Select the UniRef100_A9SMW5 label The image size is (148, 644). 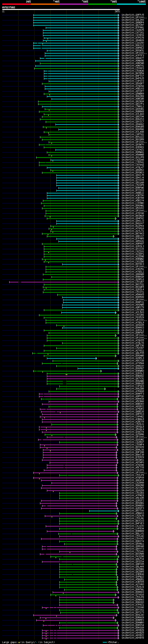pos(133,305)
